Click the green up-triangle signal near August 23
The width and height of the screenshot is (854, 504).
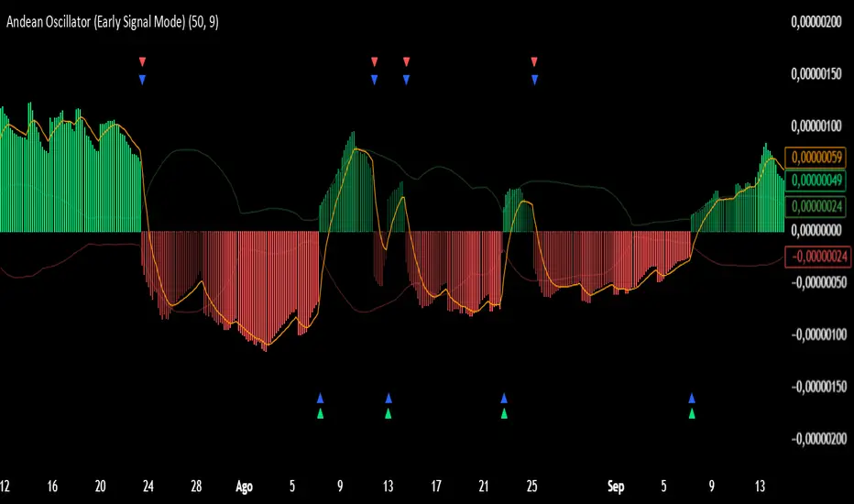(x=504, y=413)
